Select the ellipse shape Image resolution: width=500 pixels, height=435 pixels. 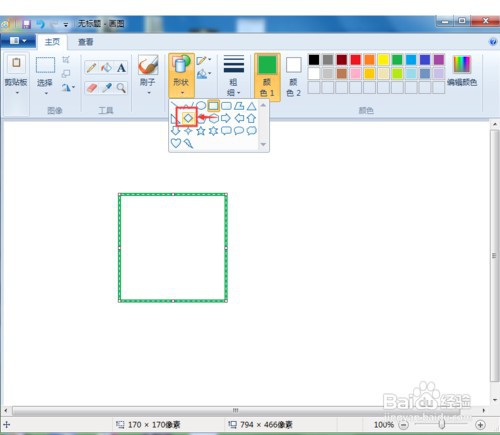click(x=201, y=106)
